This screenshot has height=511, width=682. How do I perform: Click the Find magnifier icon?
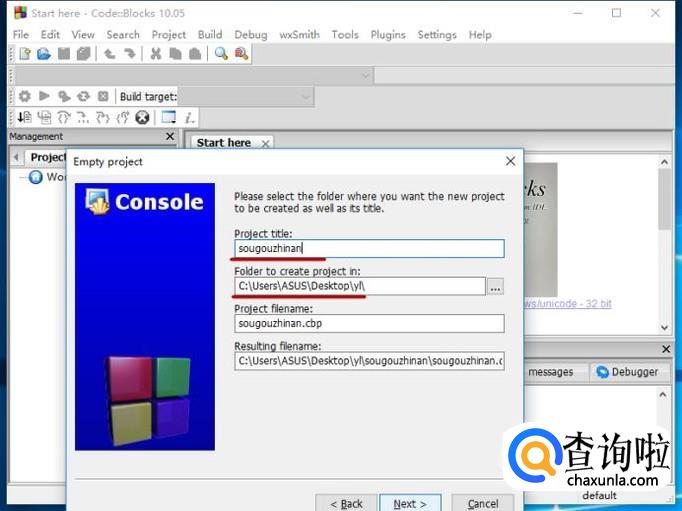221,54
